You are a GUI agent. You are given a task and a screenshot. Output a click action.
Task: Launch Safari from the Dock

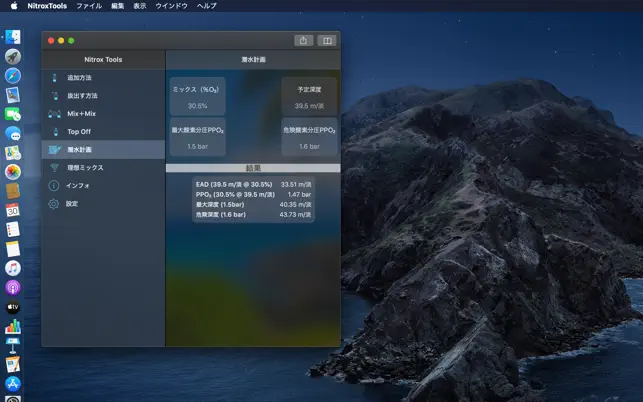[13, 76]
